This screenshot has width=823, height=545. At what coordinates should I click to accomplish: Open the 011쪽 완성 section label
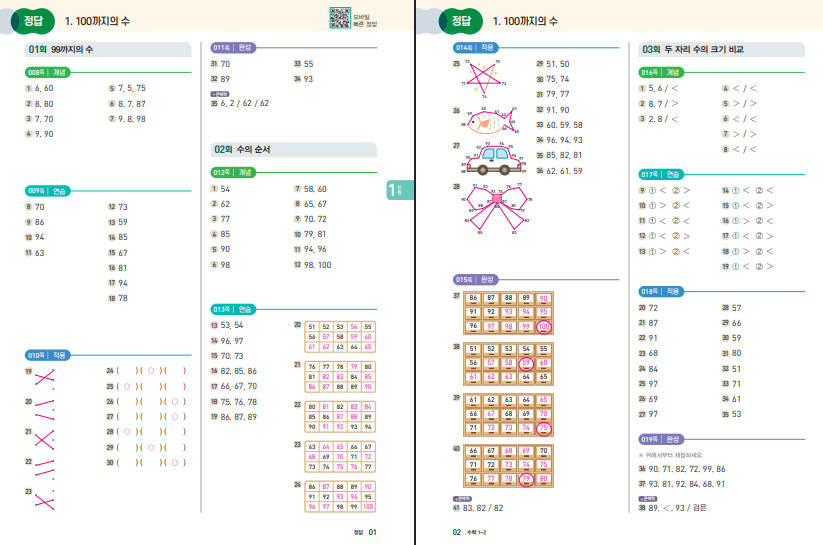(233, 48)
